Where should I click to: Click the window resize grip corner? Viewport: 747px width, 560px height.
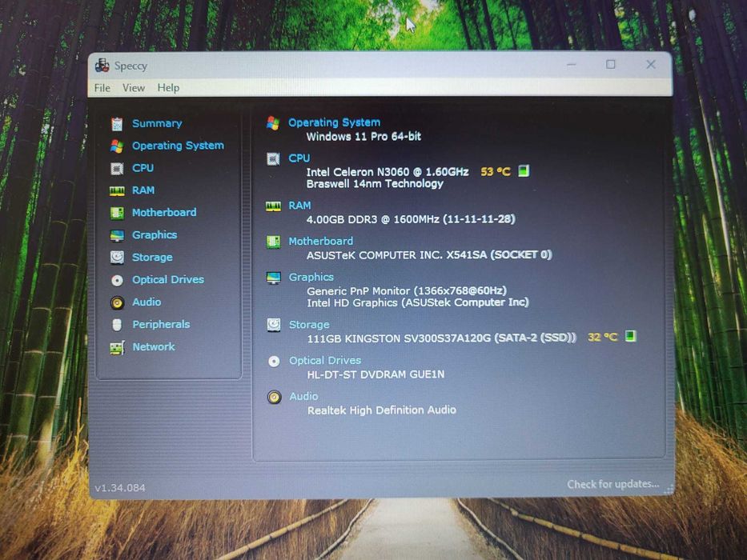coord(669,490)
